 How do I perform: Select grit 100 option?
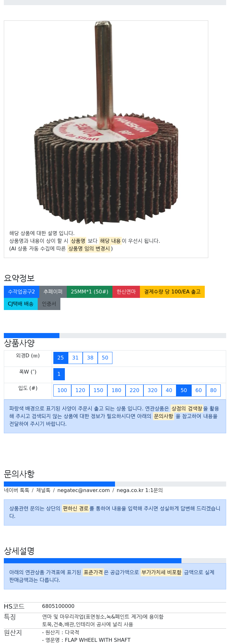tap(62, 390)
